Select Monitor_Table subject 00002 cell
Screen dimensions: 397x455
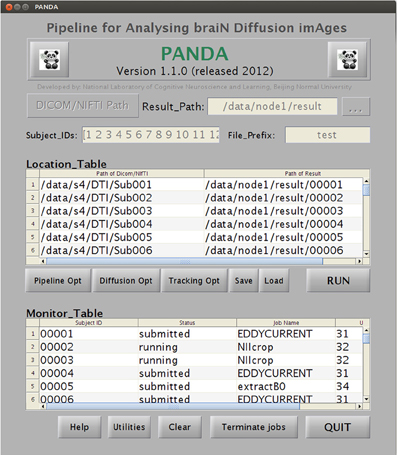coord(89,347)
